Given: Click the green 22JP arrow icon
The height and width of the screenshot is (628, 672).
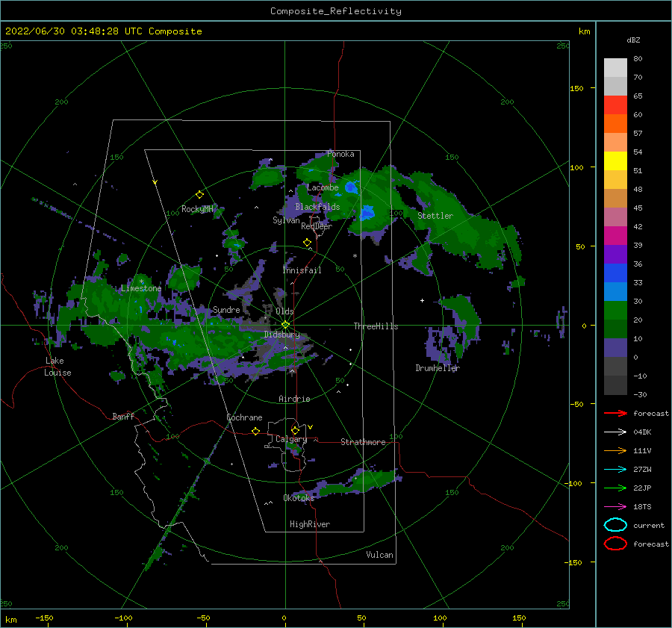Looking at the screenshot, I should point(615,488).
